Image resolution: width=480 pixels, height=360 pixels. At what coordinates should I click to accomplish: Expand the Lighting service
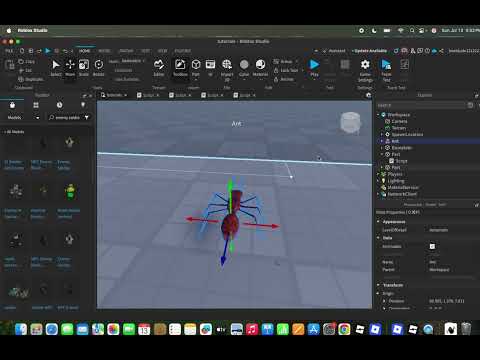tap(378, 181)
